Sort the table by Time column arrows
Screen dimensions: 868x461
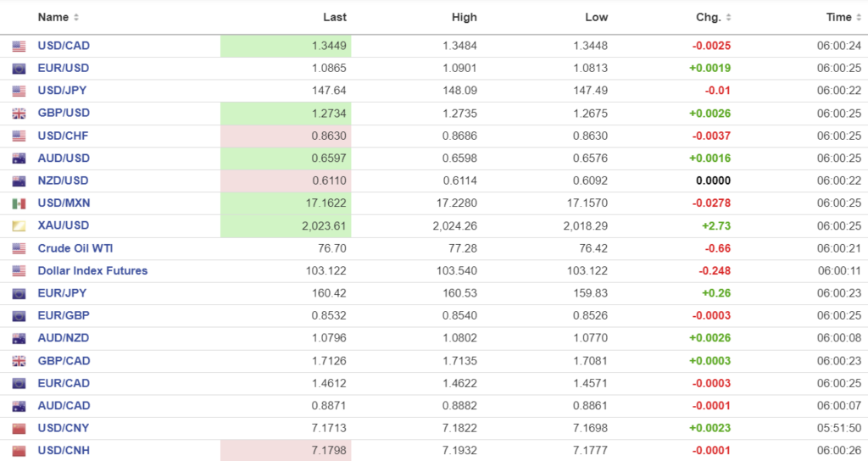(860, 18)
